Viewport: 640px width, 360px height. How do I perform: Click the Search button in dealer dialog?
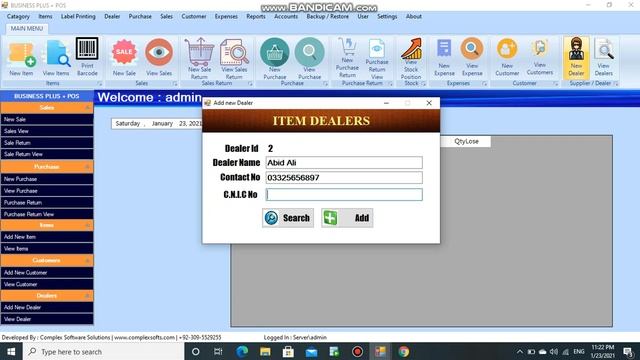coord(288,218)
